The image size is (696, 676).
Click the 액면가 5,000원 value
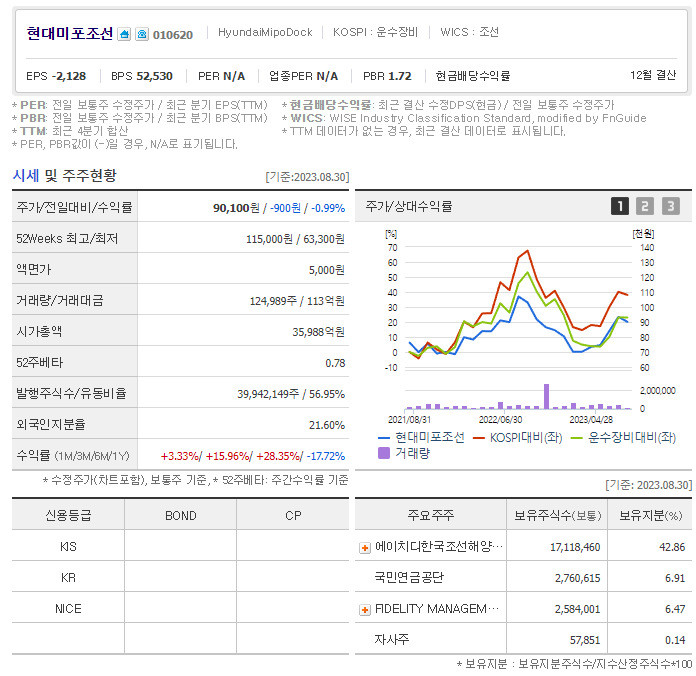coord(327,270)
